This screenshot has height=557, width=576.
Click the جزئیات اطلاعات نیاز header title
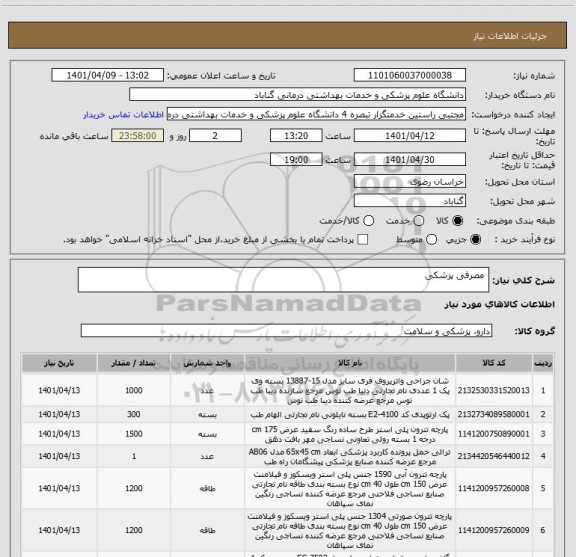pos(510,36)
